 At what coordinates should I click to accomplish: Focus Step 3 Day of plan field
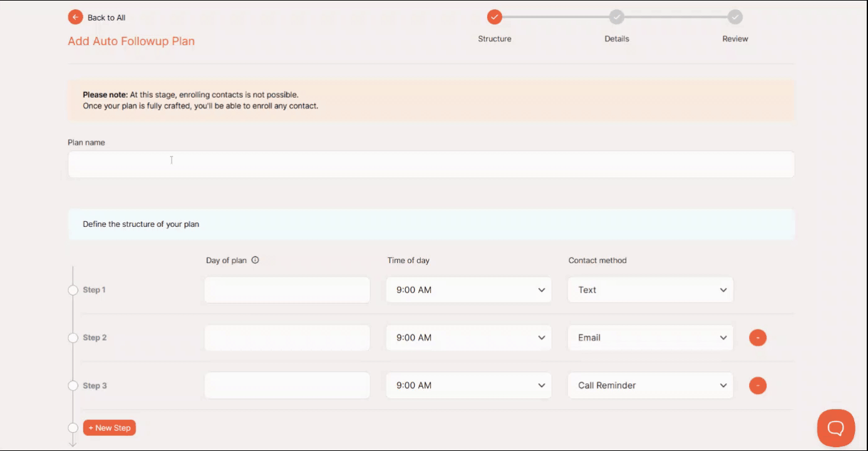[x=287, y=385]
